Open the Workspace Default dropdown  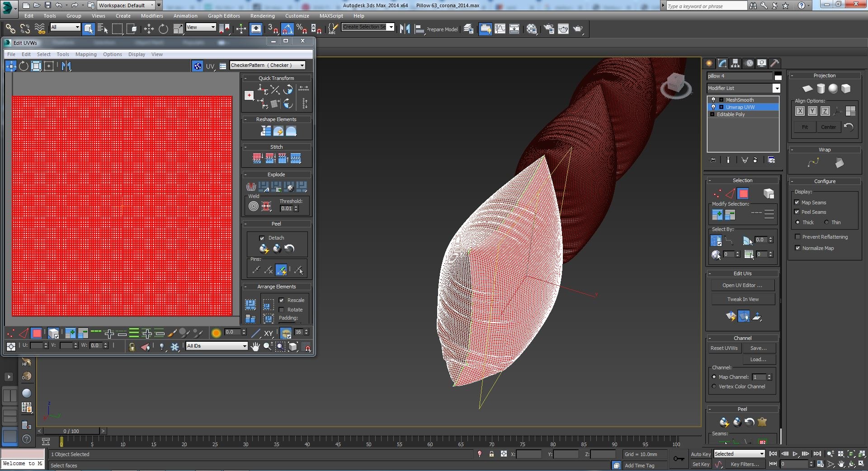point(126,5)
